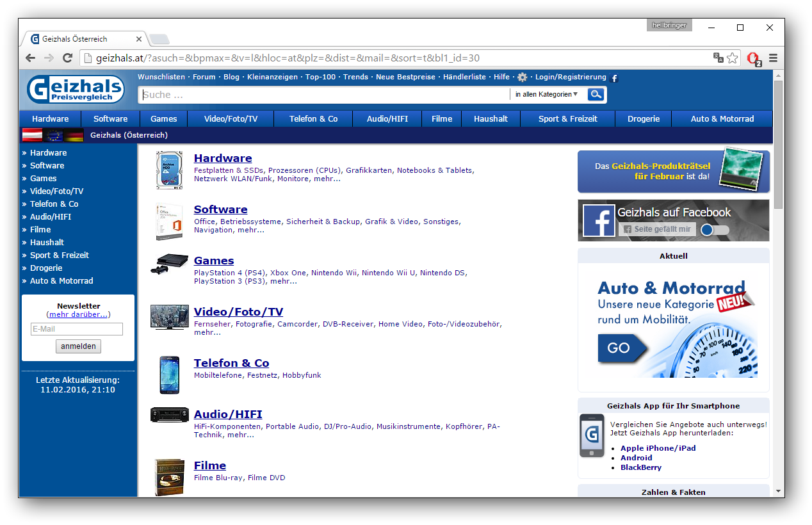Open Games in the top navigation bar
Image resolution: width=812 pixels, height=525 pixels.
[164, 118]
